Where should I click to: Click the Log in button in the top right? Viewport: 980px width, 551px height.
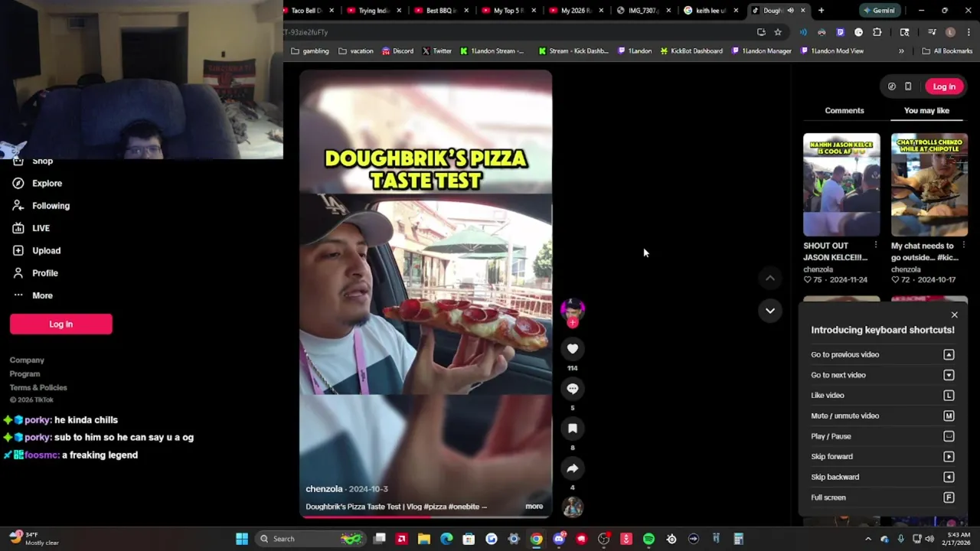click(944, 86)
